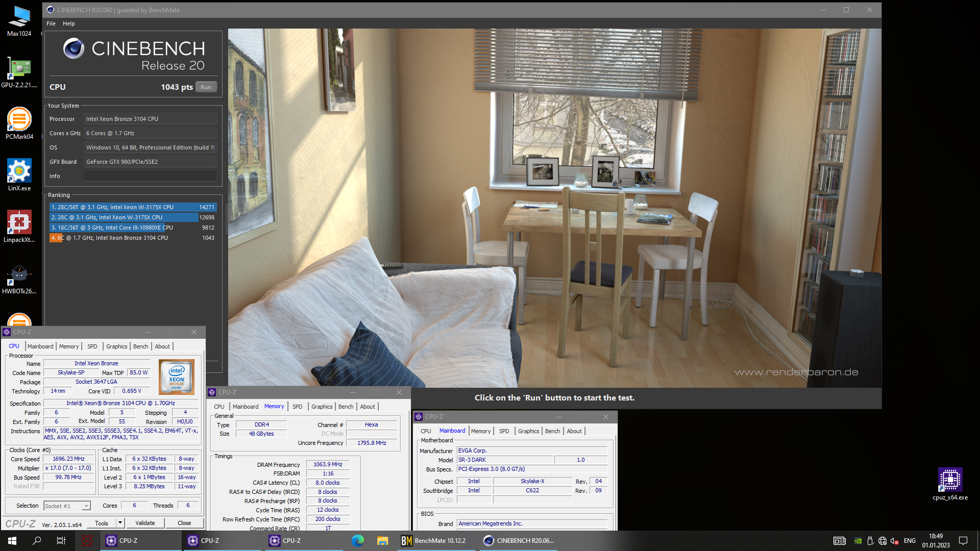Expand the Tools button dropdown arrow
This screenshot has height=551, width=980.
[120, 523]
